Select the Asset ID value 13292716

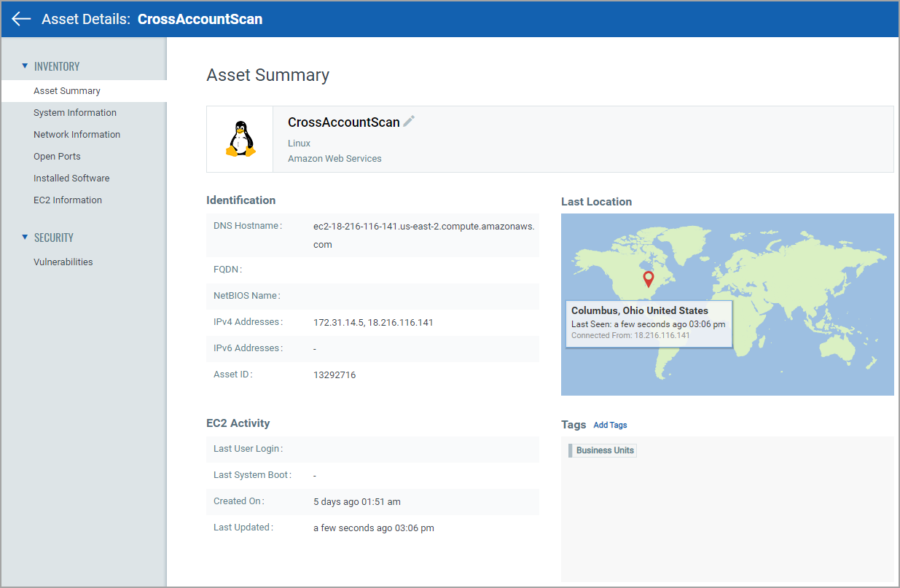(334, 375)
